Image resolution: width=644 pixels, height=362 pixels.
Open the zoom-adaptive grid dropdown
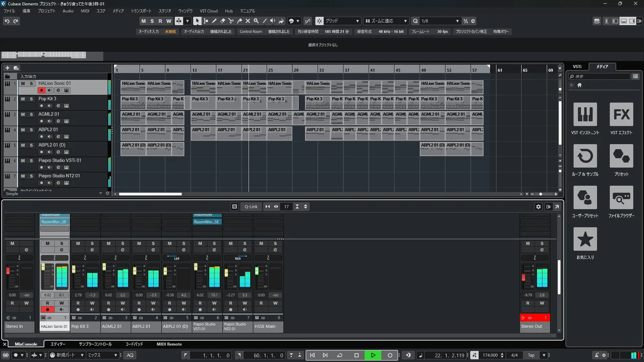405,21
